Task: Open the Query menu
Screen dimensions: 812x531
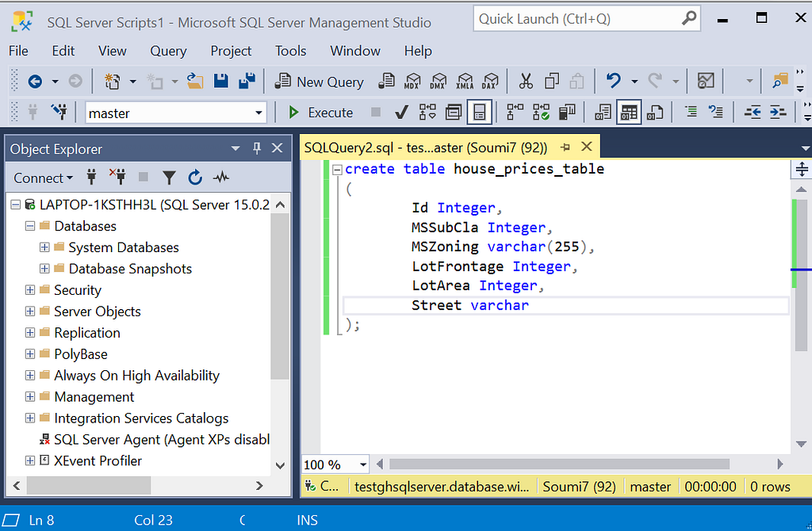Action: [168, 51]
